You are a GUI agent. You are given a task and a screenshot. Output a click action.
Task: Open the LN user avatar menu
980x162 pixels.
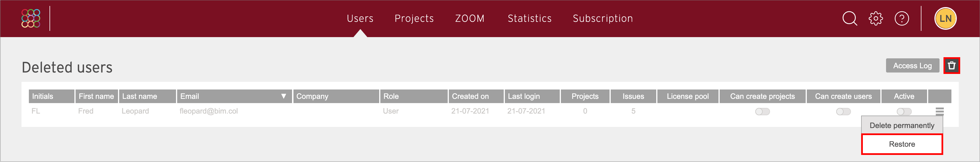[945, 18]
